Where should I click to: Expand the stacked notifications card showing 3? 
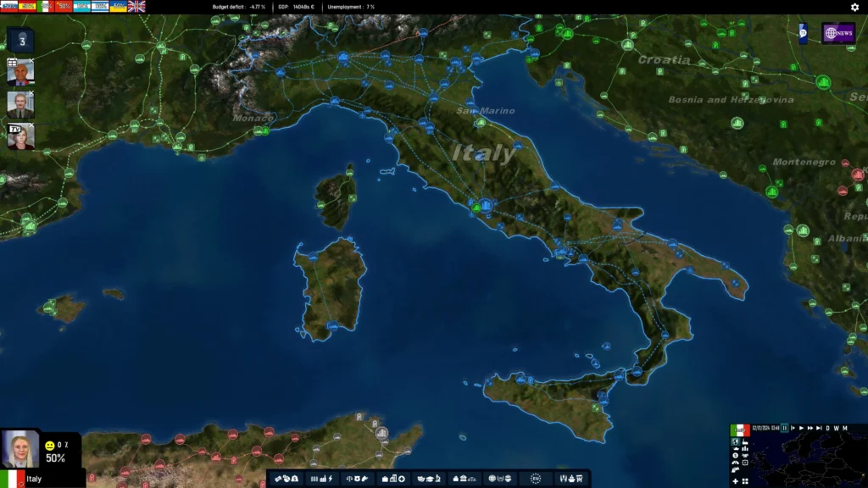tap(21, 40)
